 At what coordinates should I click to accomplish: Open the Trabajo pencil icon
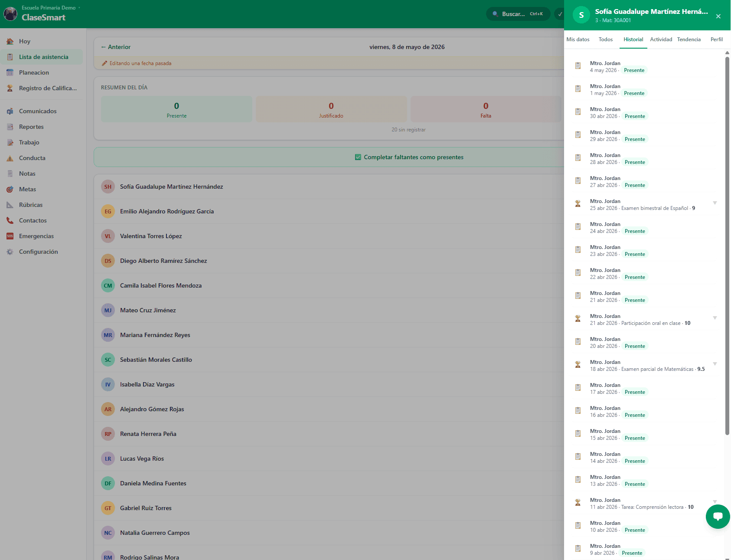10,142
